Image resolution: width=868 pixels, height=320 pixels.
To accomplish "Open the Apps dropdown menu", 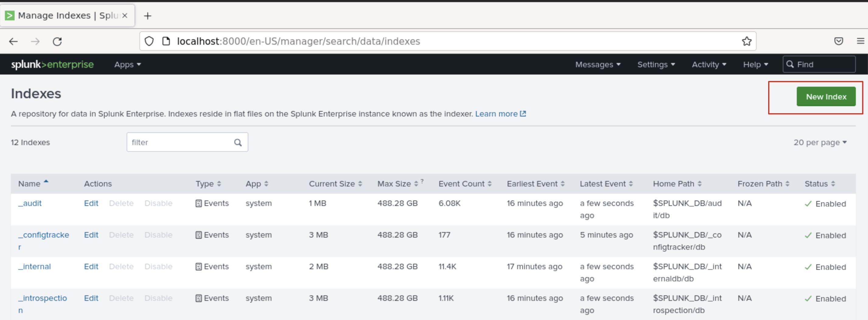I will (127, 65).
